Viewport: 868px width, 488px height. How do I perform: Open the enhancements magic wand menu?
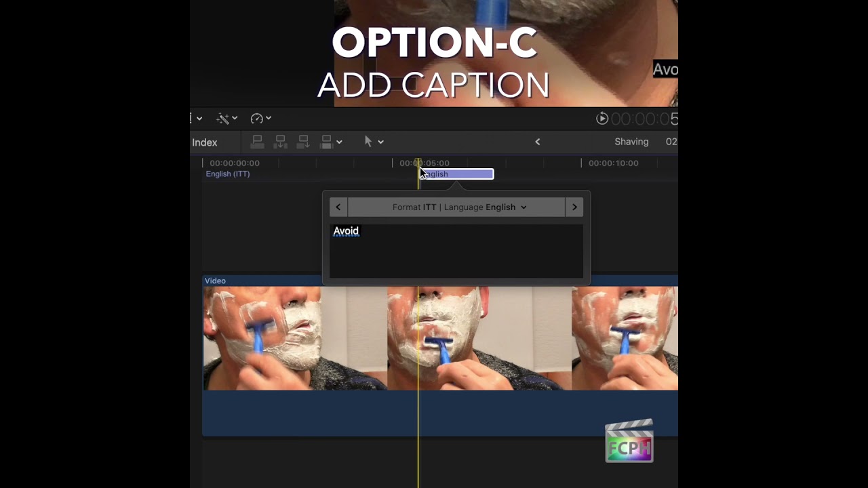pyautogui.click(x=226, y=119)
